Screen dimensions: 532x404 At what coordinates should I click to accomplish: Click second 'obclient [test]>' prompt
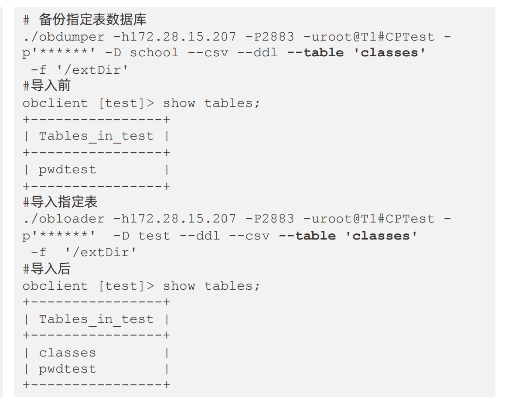[89, 286]
